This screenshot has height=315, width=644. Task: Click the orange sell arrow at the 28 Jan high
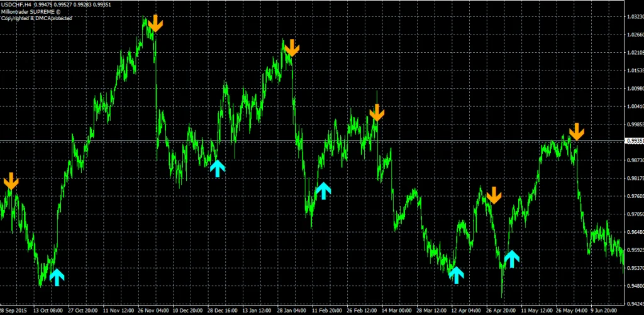[292, 47]
